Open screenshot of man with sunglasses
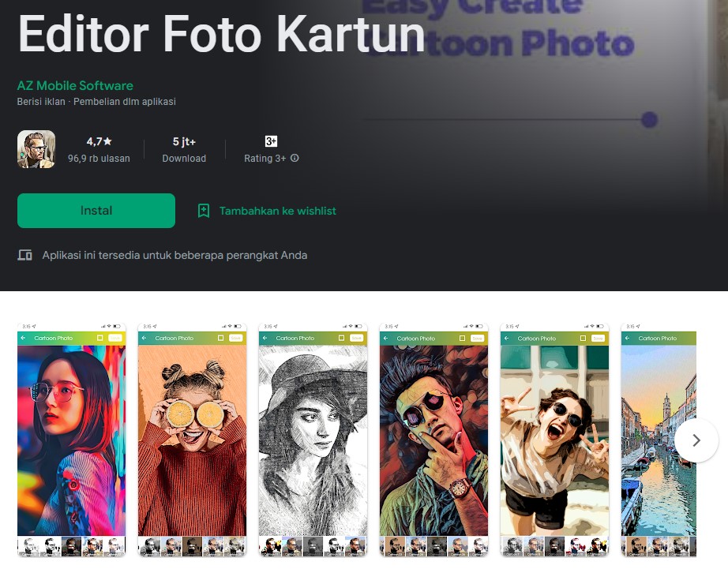Screen dimensions: 728x584 [433, 438]
